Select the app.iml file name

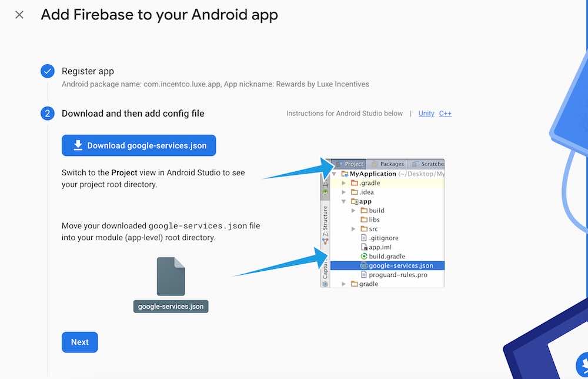point(380,247)
